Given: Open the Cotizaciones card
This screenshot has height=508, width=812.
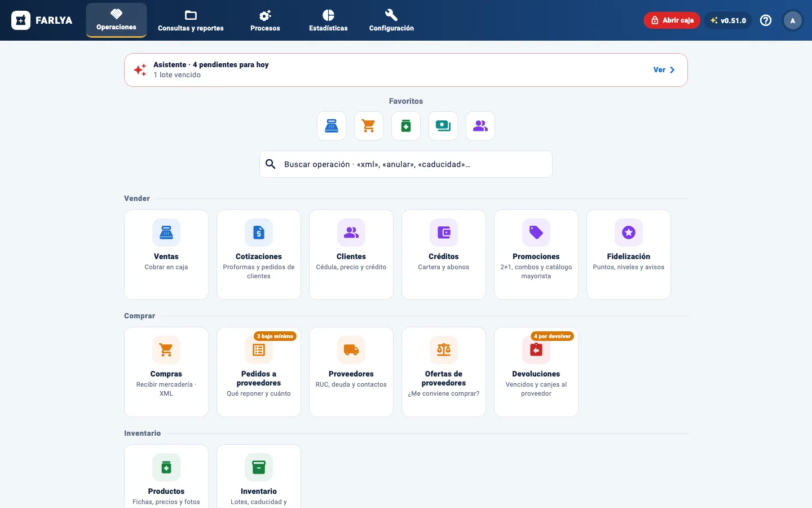Looking at the screenshot, I should click(x=259, y=255).
